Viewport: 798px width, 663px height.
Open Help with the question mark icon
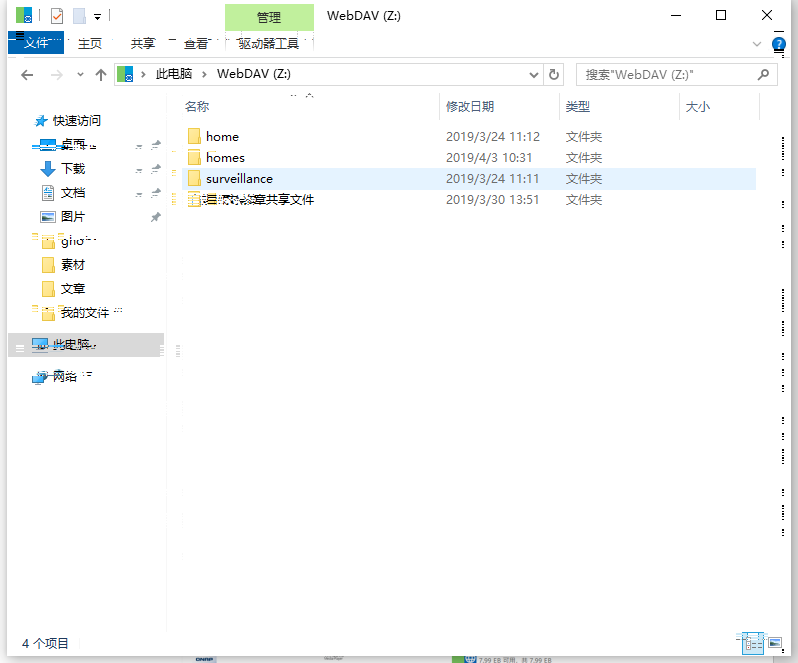tap(778, 44)
